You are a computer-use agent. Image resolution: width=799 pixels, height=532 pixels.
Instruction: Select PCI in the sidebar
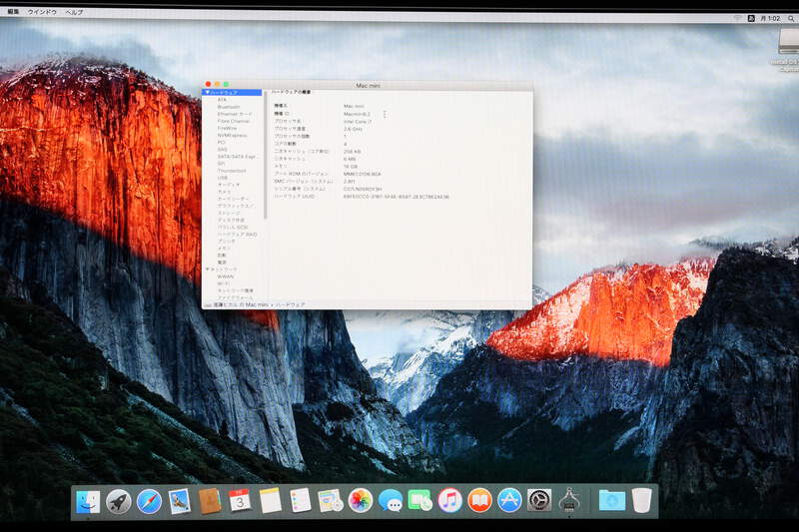pyautogui.click(x=221, y=143)
